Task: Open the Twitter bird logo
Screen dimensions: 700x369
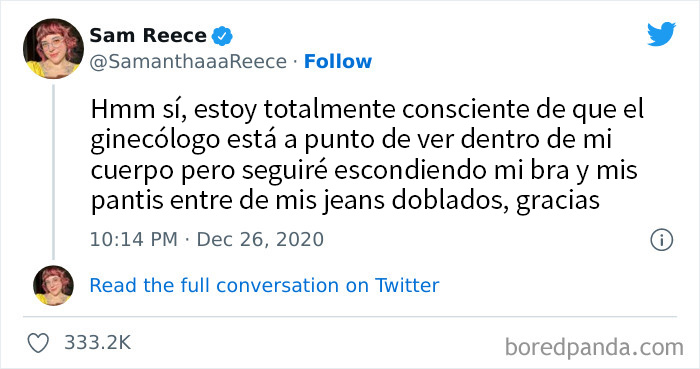Action: pos(661,34)
